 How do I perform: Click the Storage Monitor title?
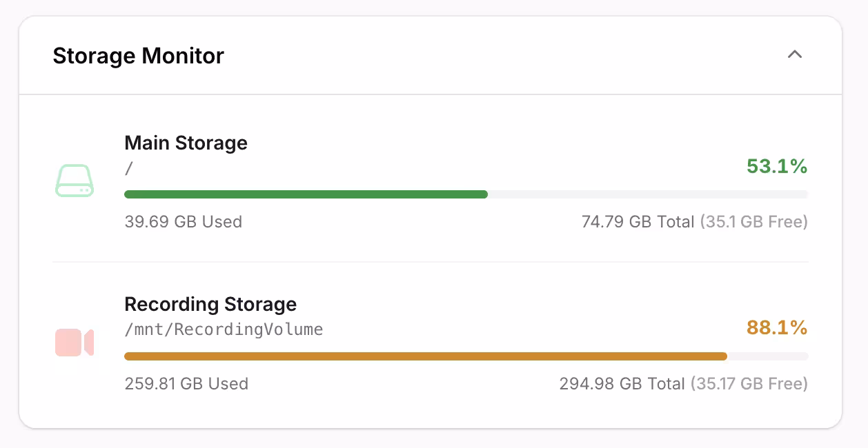pyautogui.click(x=138, y=56)
